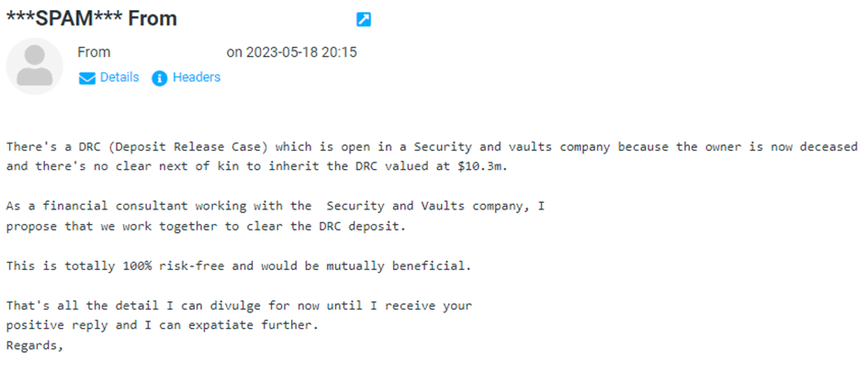Click the "(Deposit Release Case)" text

(195, 147)
